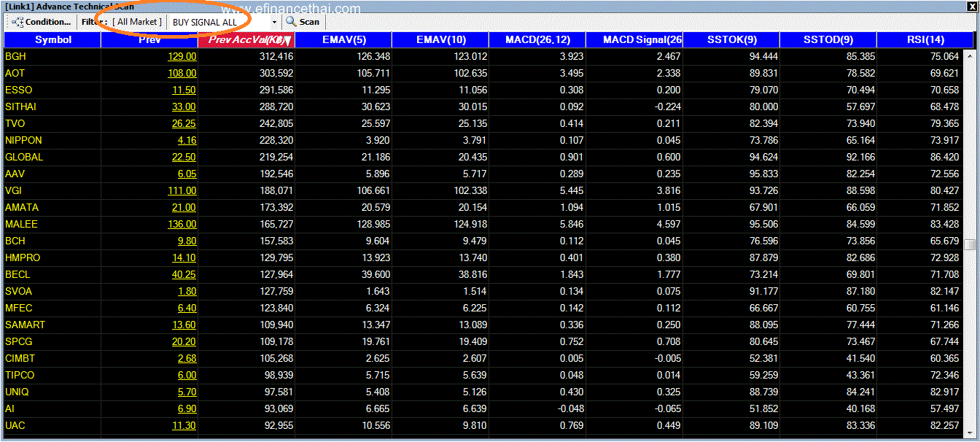Close the Advance Technical Scan window
The image size is (980, 442).
(971, 7)
